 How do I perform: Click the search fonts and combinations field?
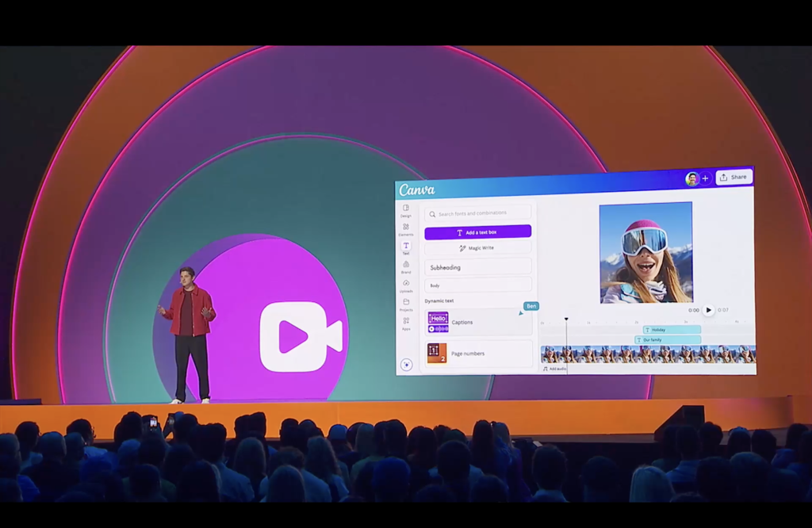477,213
